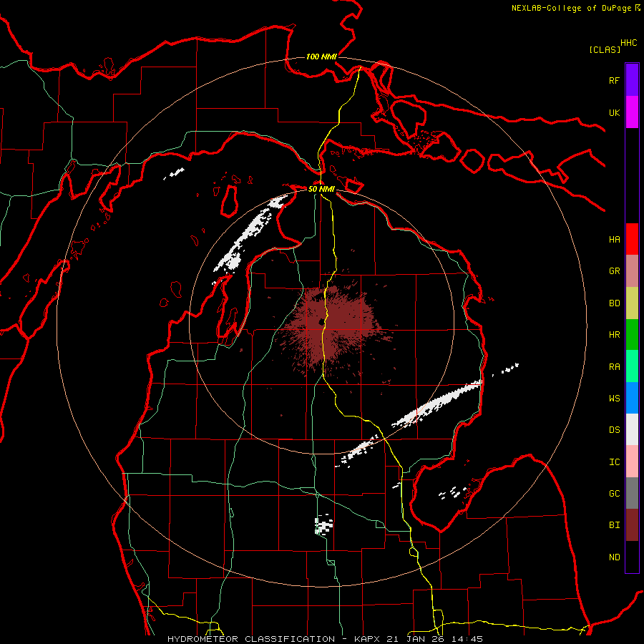Click the [CLAS] legend unit label
The image size is (644, 644).
tap(605, 49)
